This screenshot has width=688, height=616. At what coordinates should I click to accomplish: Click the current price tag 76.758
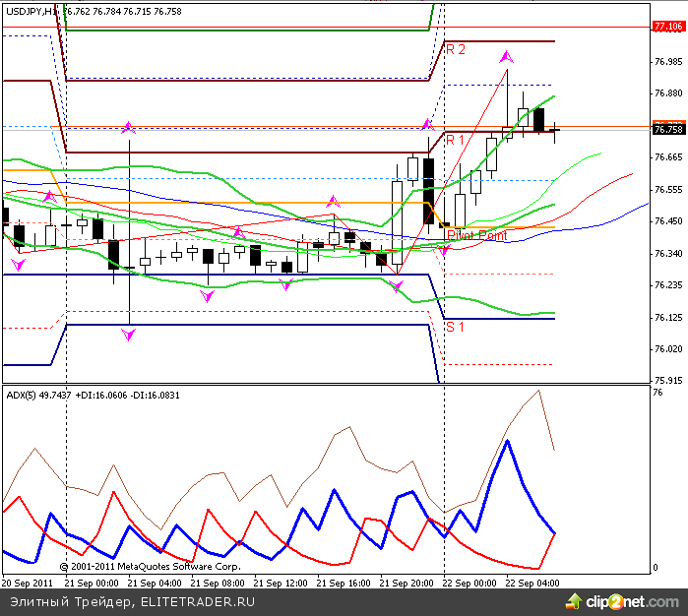coord(668,129)
